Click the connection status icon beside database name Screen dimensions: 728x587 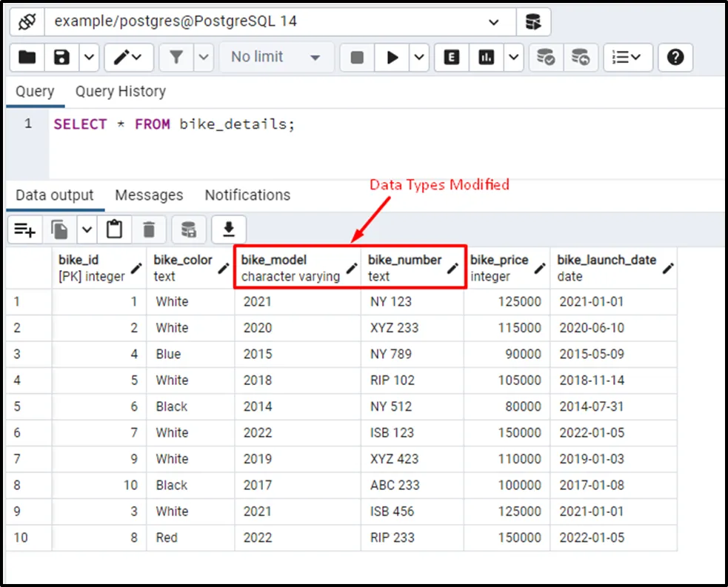(x=27, y=21)
